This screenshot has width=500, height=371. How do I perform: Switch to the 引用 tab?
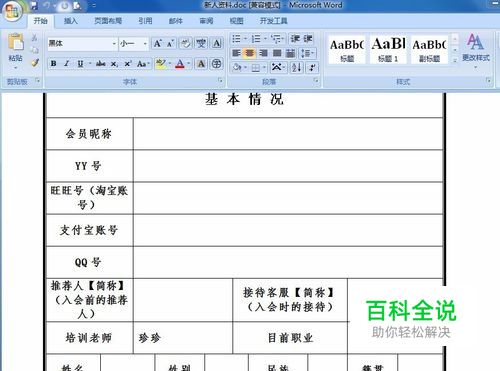pyautogui.click(x=145, y=21)
